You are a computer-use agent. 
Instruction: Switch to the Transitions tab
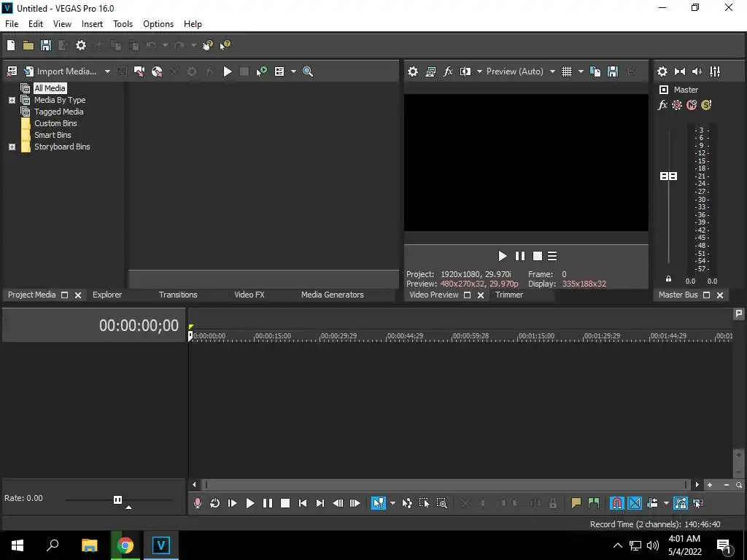[178, 295]
